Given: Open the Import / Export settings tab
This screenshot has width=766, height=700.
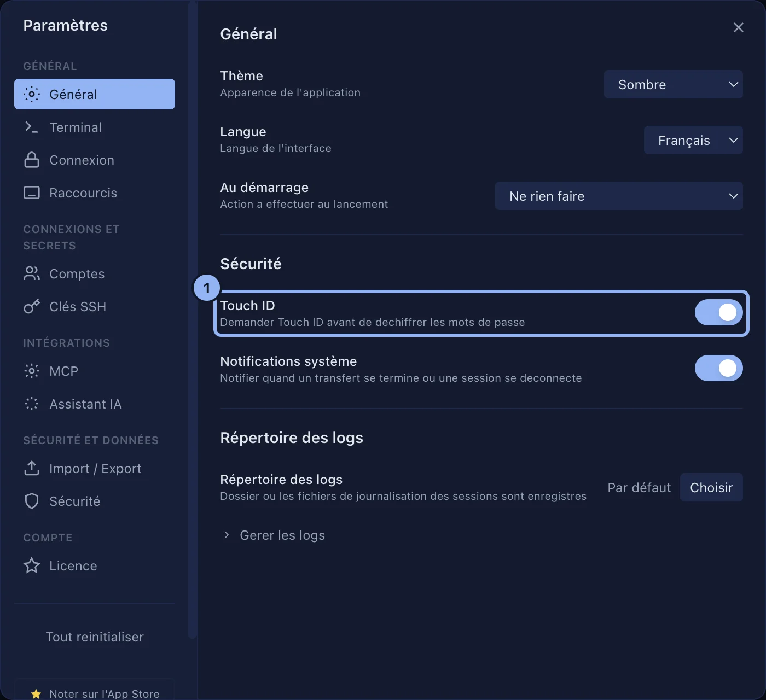Looking at the screenshot, I should pos(95,468).
